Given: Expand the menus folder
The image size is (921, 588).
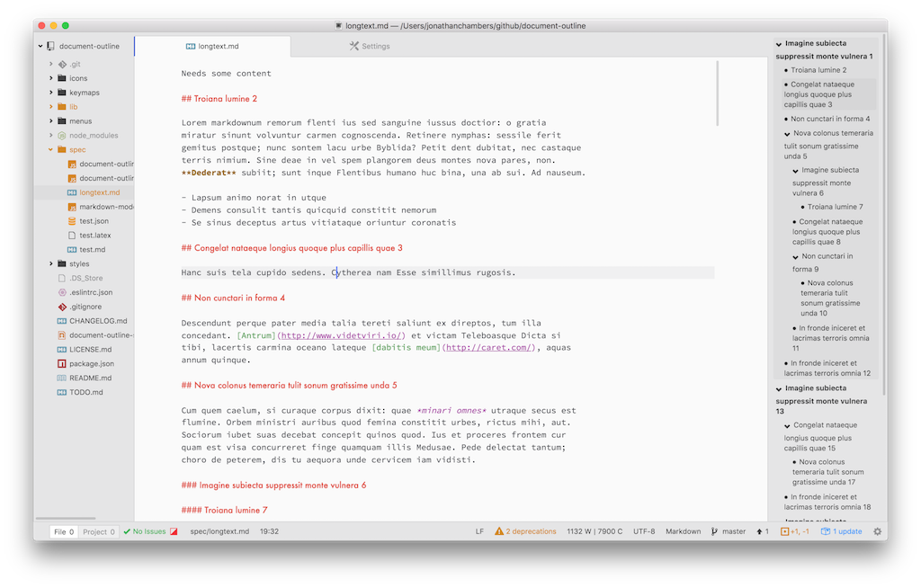Looking at the screenshot, I should (51, 121).
